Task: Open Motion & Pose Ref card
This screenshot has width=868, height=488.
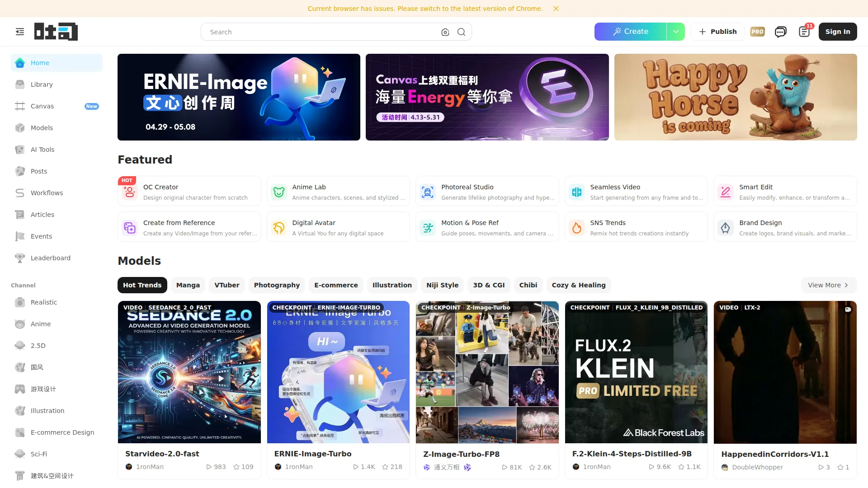Action: (487, 227)
